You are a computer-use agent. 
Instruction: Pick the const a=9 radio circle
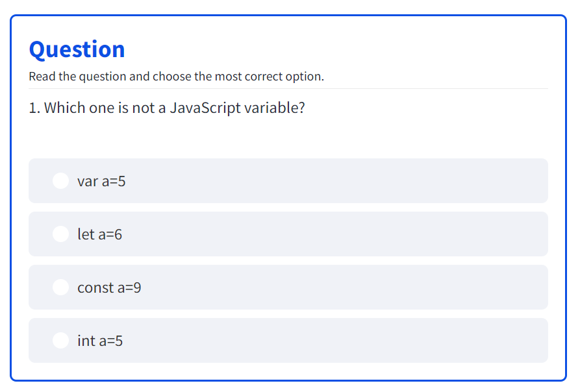(x=60, y=288)
